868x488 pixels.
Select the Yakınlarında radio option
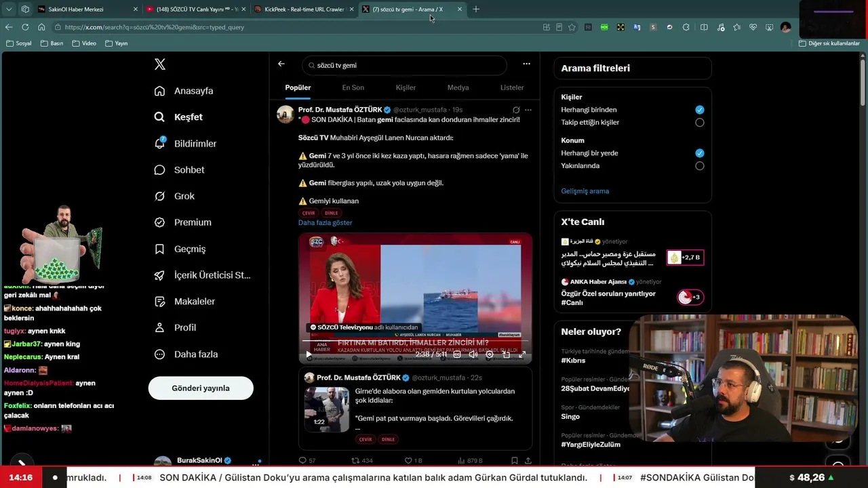700,166
